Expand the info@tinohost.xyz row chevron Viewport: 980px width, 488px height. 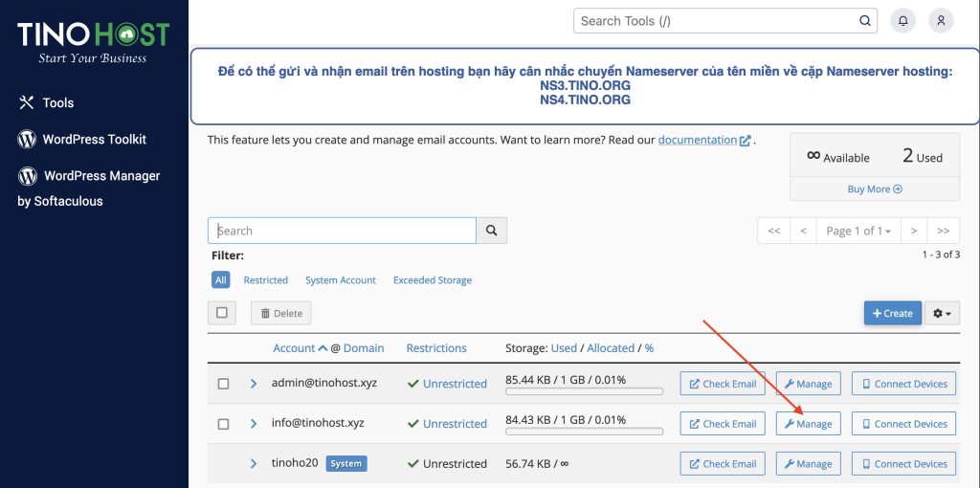pyautogui.click(x=253, y=424)
